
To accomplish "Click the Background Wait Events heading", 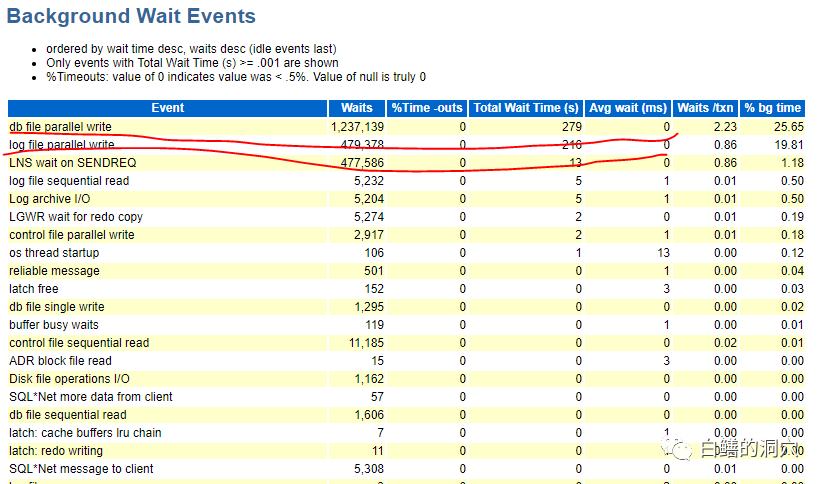I will coord(132,17).
